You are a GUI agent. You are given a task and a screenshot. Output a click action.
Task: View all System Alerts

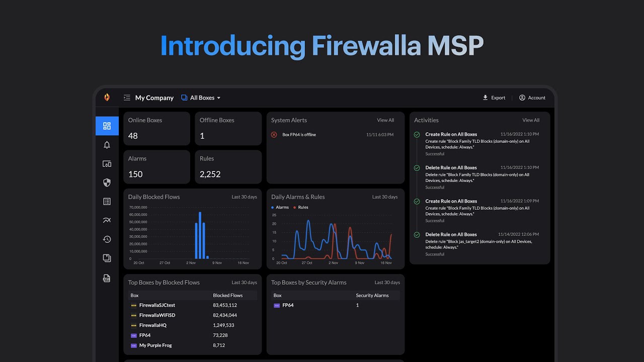[385, 120]
